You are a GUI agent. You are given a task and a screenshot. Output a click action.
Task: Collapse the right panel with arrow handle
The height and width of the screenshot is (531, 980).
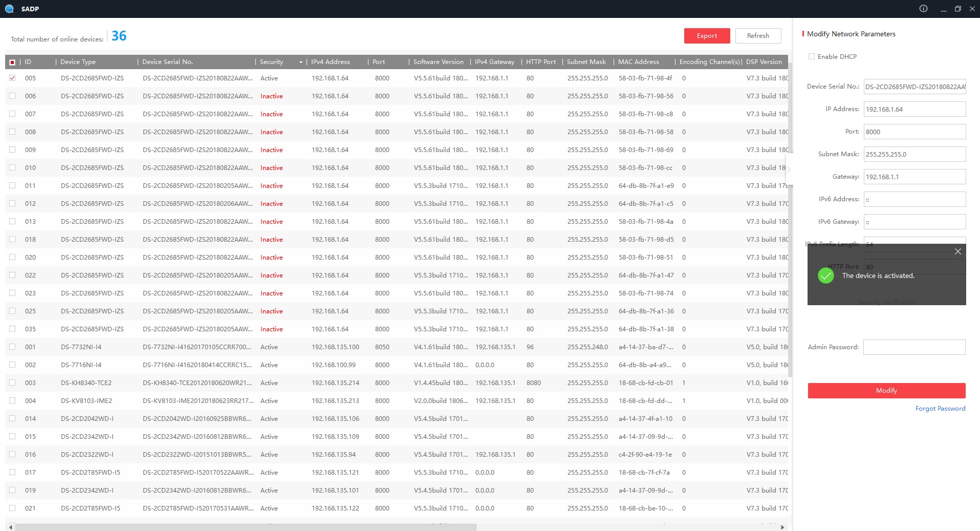pyautogui.click(x=789, y=169)
